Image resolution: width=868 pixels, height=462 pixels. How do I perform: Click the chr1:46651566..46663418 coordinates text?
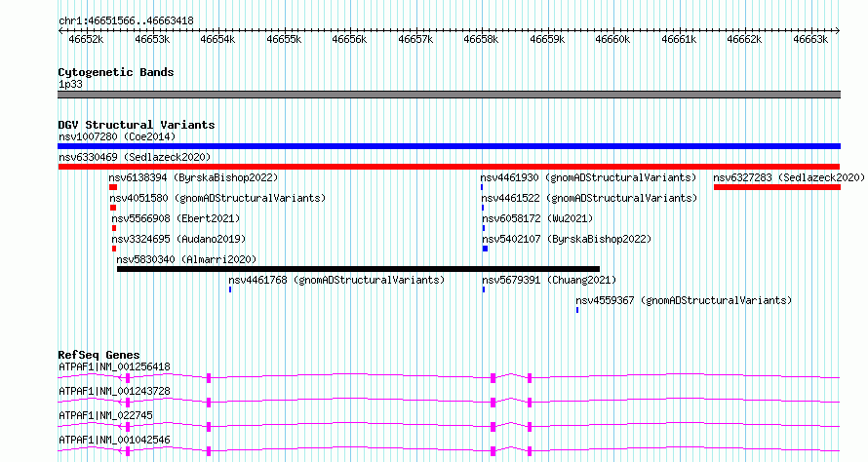click(126, 21)
